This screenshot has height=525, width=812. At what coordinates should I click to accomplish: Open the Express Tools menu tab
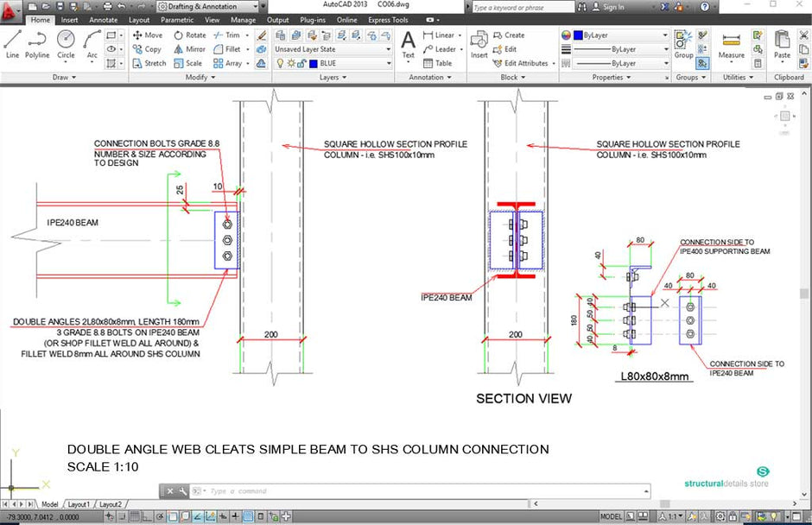[x=387, y=19]
